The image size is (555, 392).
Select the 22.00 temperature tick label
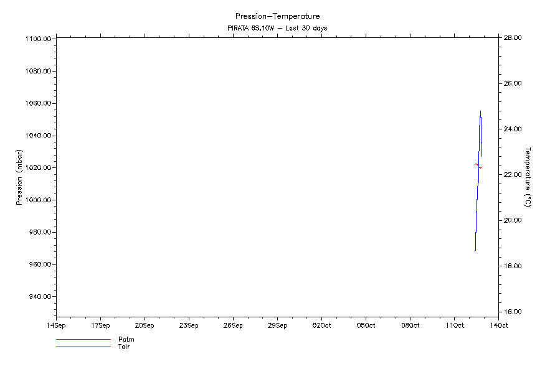pyautogui.click(x=512, y=175)
